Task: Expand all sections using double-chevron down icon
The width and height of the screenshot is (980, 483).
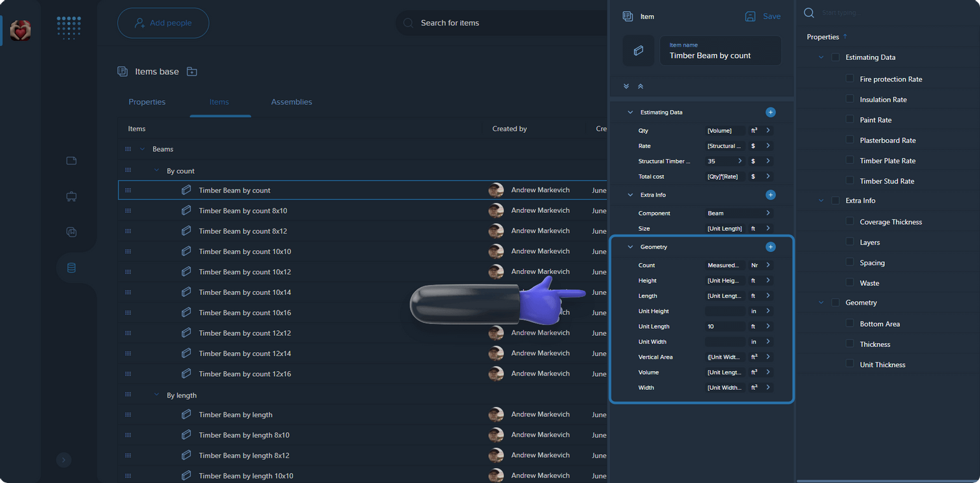Action: pos(626,86)
